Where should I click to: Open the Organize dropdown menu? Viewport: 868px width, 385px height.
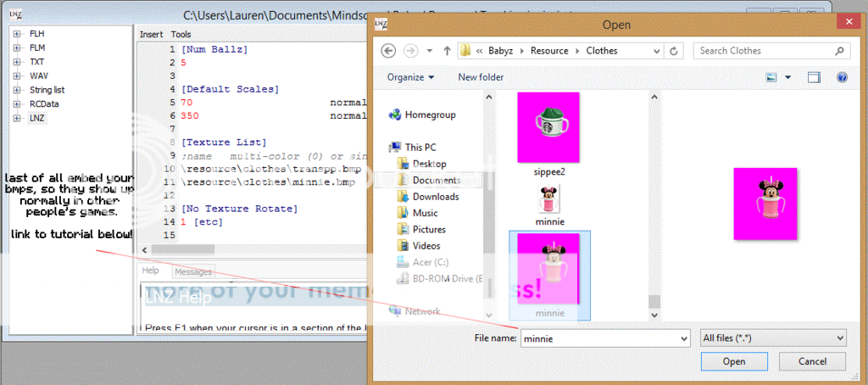click(410, 77)
